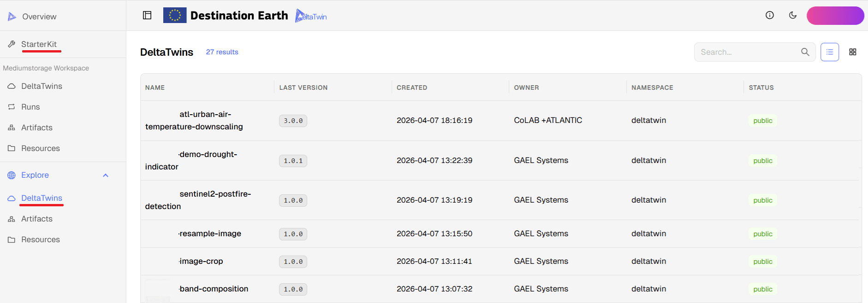Open the sentinel2-postfire-detection entry
The width and height of the screenshot is (868, 303).
tap(198, 200)
